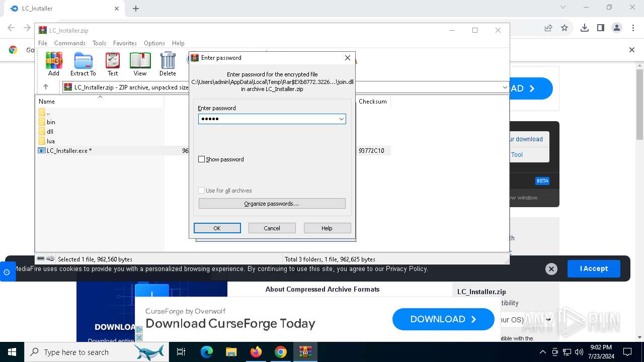The width and height of the screenshot is (644, 362).
Task: Open the Help menu in WinRAR
Action: [178, 43]
